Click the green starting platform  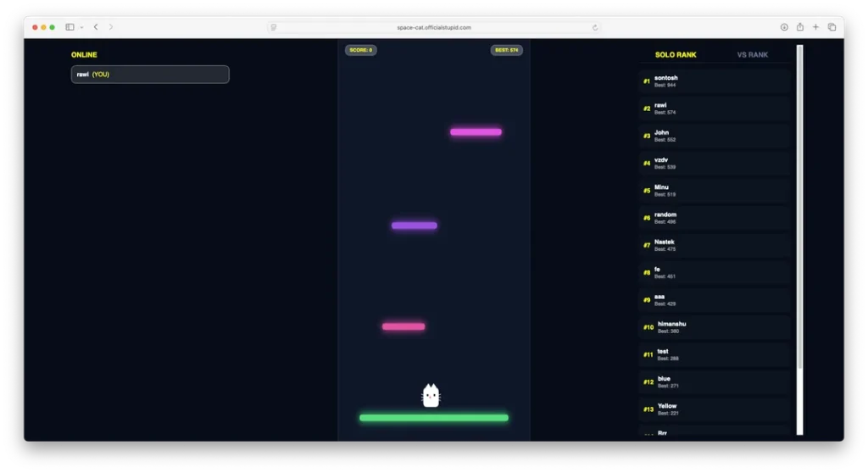coord(433,418)
